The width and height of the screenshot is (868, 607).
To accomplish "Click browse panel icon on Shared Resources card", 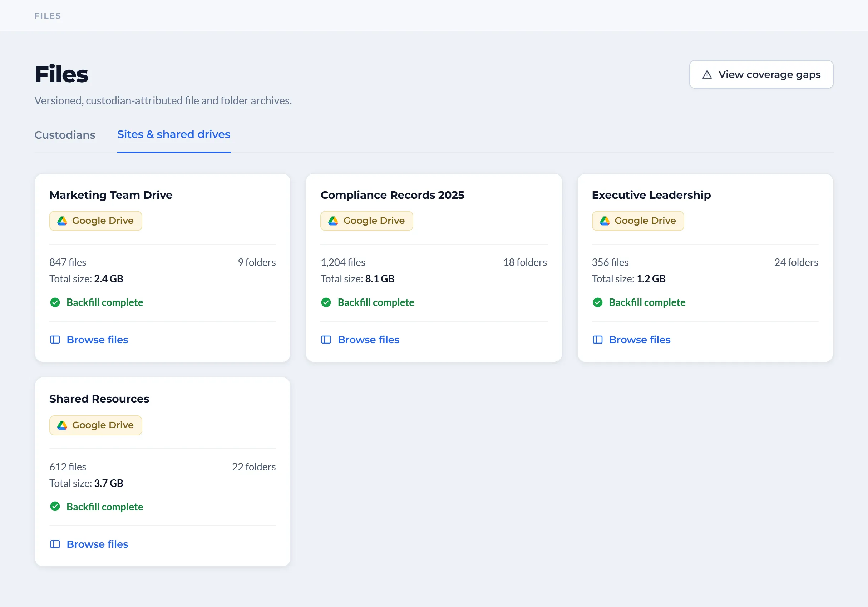I will [x=55, y=544].
